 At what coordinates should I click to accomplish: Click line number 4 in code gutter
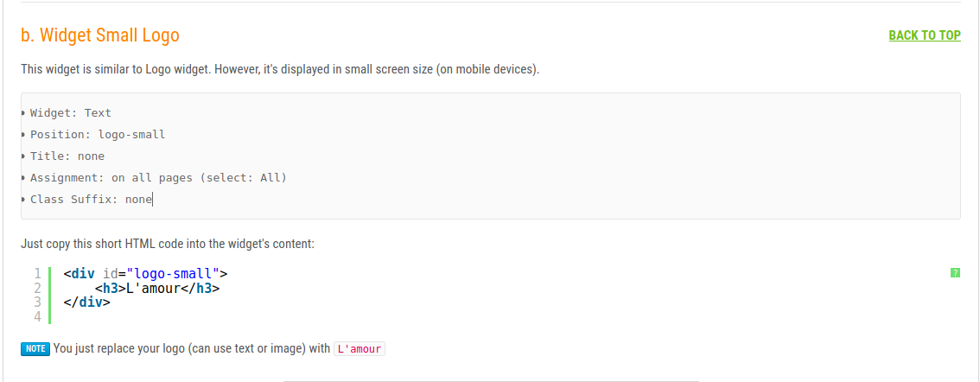pos(37,316)
